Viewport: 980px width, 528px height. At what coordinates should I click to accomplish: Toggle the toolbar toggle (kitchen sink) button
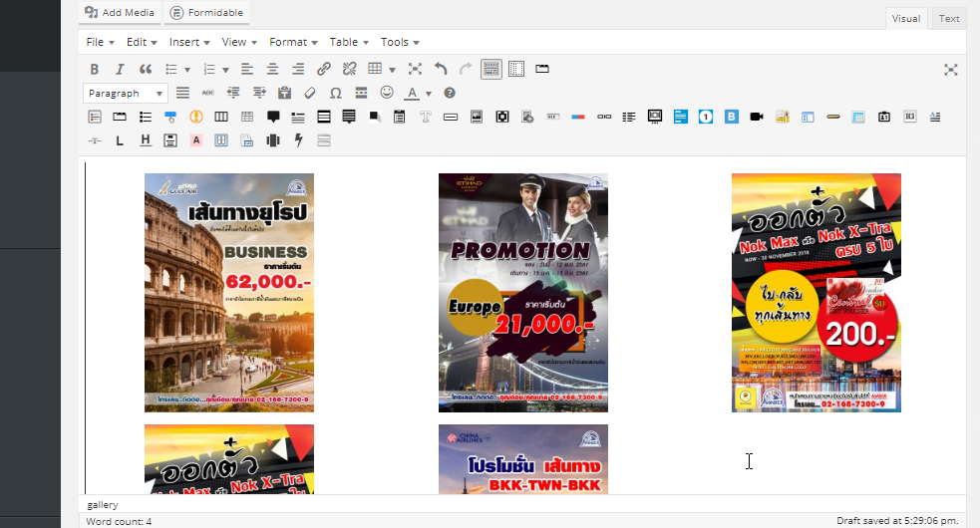coord(491,70)
